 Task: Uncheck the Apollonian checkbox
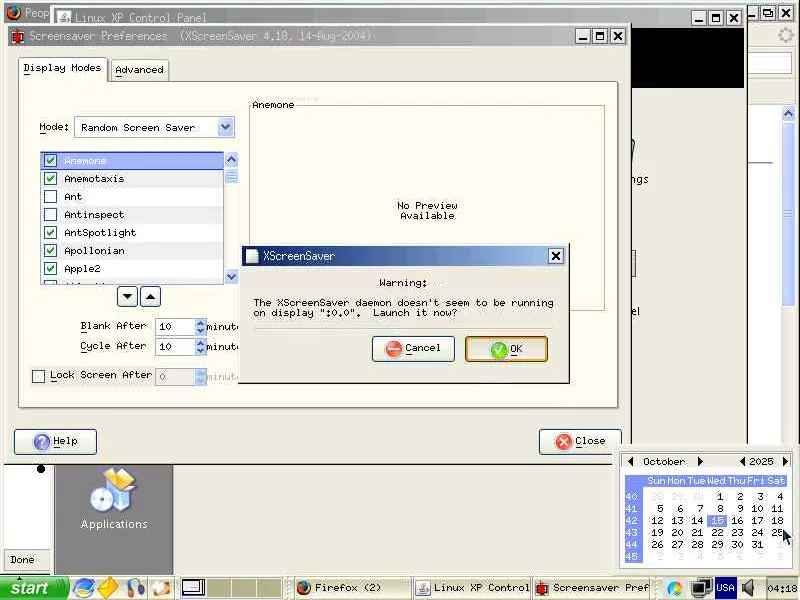point(51,251)
